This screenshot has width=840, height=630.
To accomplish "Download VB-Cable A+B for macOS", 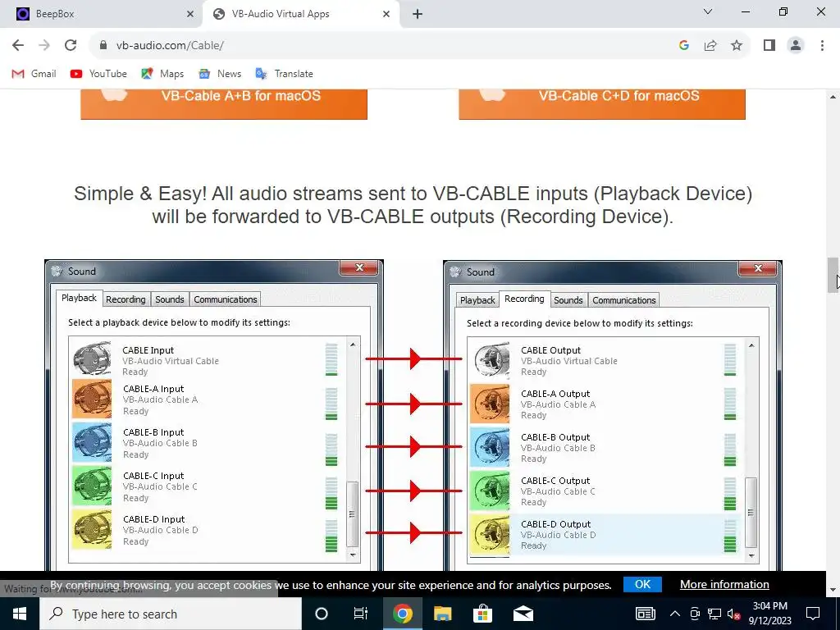I will pos(224,104).
